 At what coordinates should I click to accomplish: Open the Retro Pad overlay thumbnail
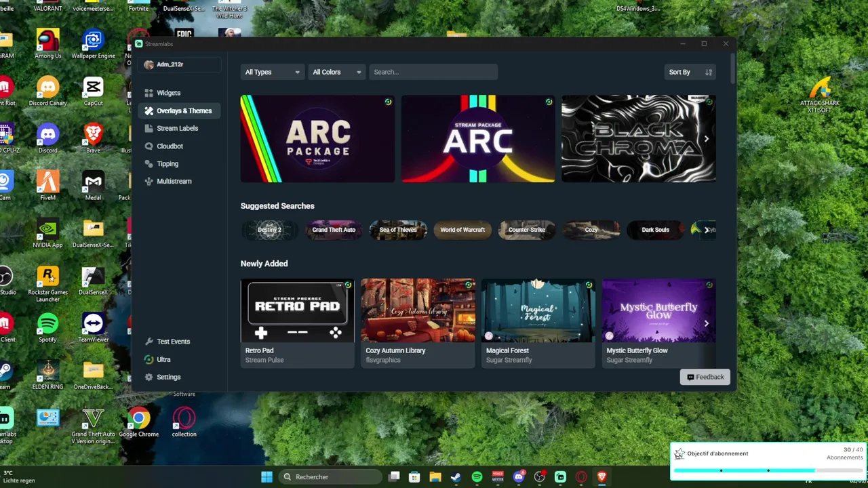(x=297, y=310)
